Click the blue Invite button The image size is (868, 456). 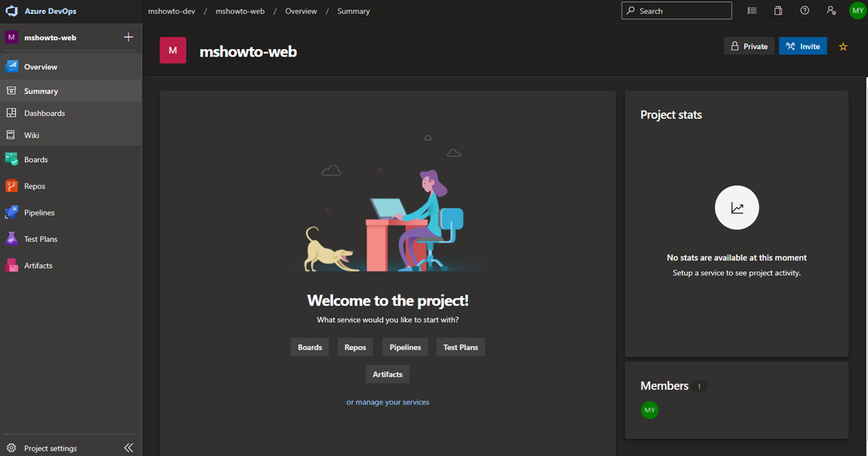coord(803,46)
